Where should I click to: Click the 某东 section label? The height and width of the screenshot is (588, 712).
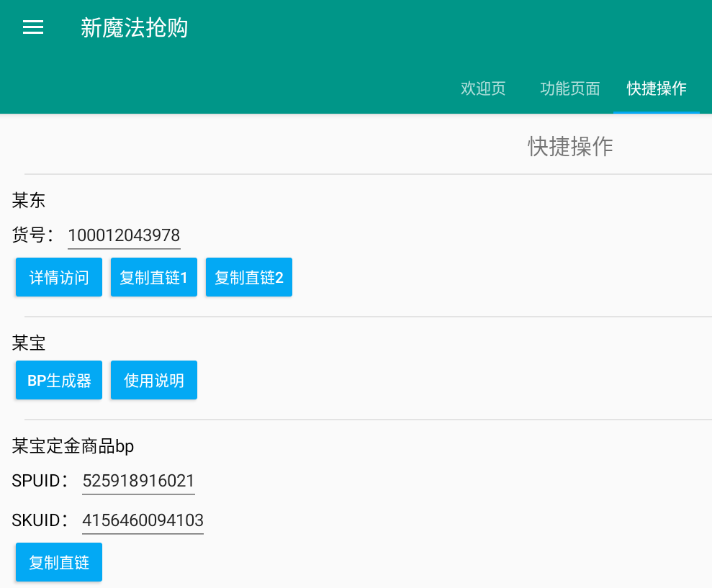29,201
